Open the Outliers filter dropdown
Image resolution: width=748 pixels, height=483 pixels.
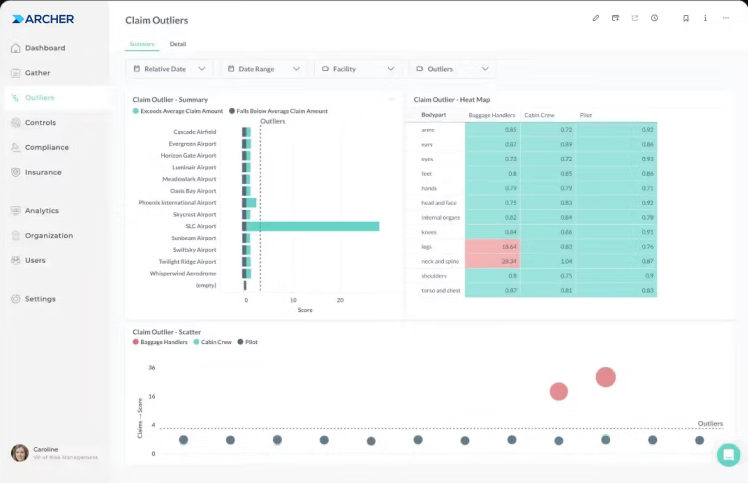coord(452,69)
